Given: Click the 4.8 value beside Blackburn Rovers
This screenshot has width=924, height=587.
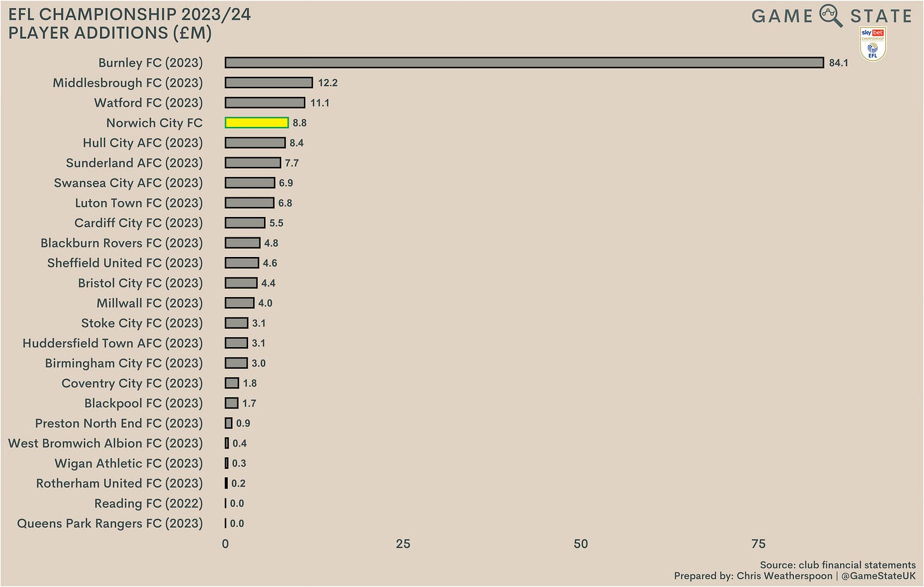Looking at the screenshot, I should [271, 243].
